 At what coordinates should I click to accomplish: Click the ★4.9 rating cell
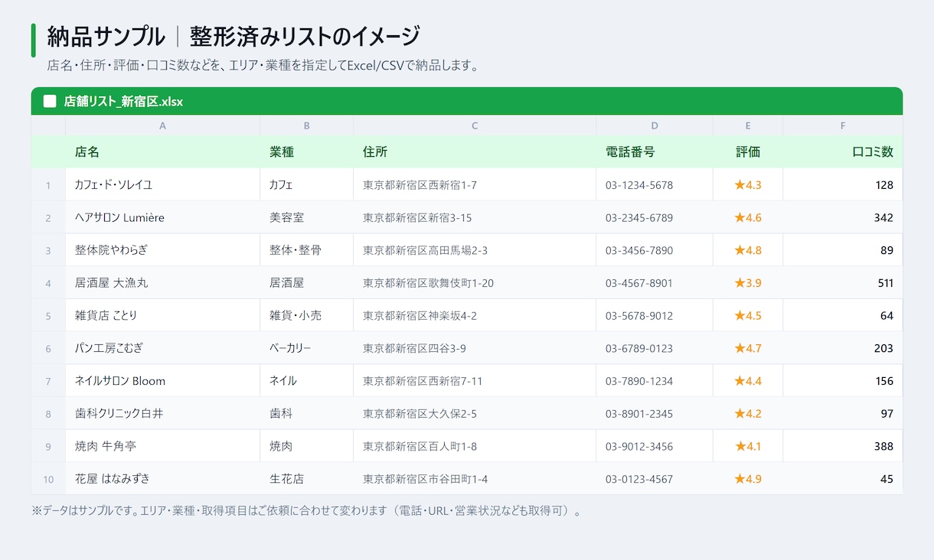(748, 479)
